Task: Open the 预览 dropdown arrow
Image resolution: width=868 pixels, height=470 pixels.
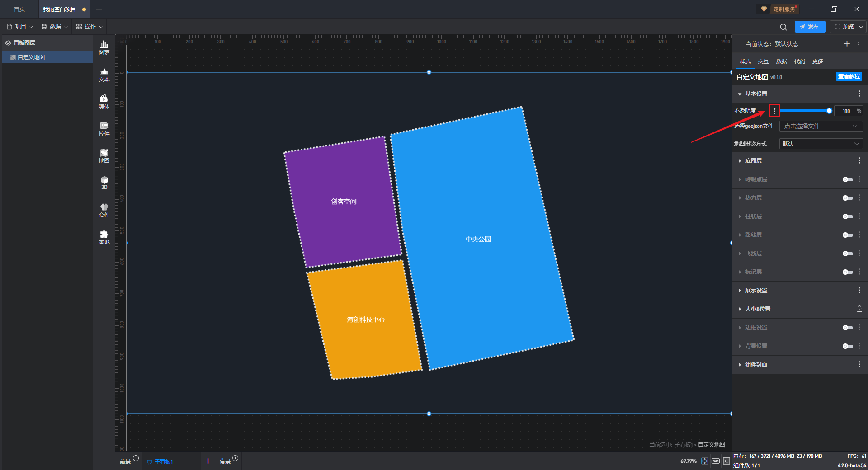Action: [861, 27]
